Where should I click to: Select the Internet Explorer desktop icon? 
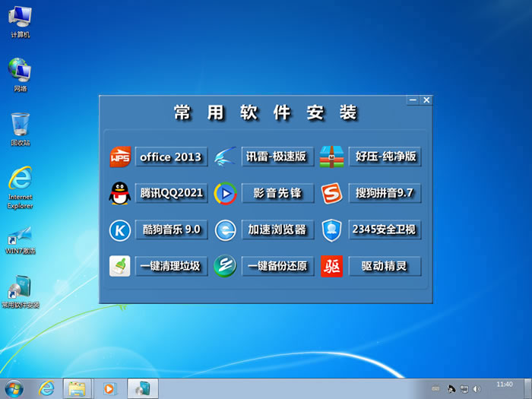coord(20,188)
